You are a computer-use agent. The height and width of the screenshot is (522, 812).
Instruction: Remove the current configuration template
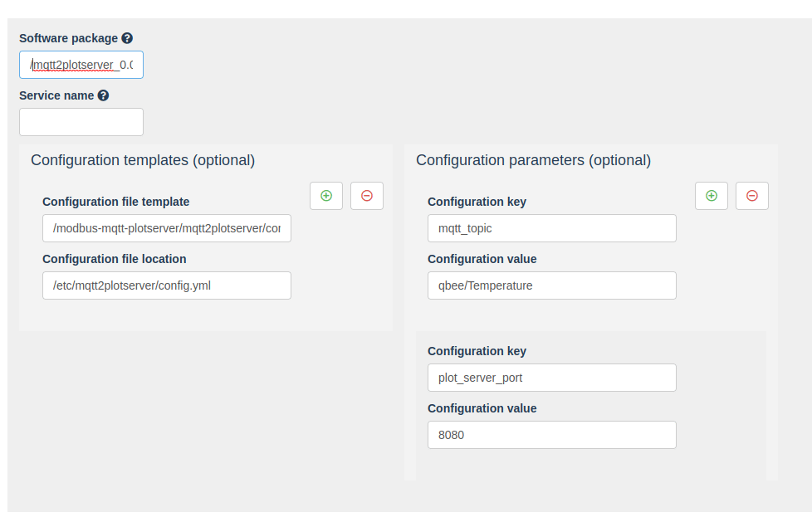click(x=366, y=195)
